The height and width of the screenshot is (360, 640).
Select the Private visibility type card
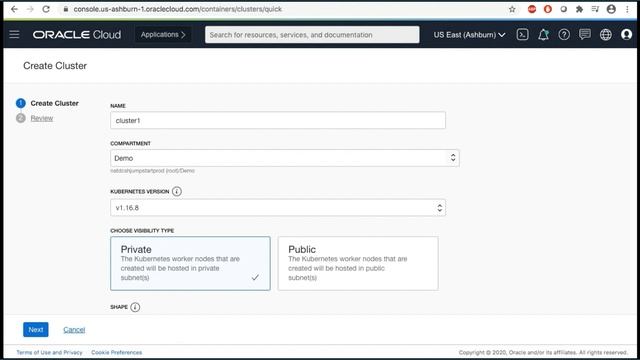[190, 263]
